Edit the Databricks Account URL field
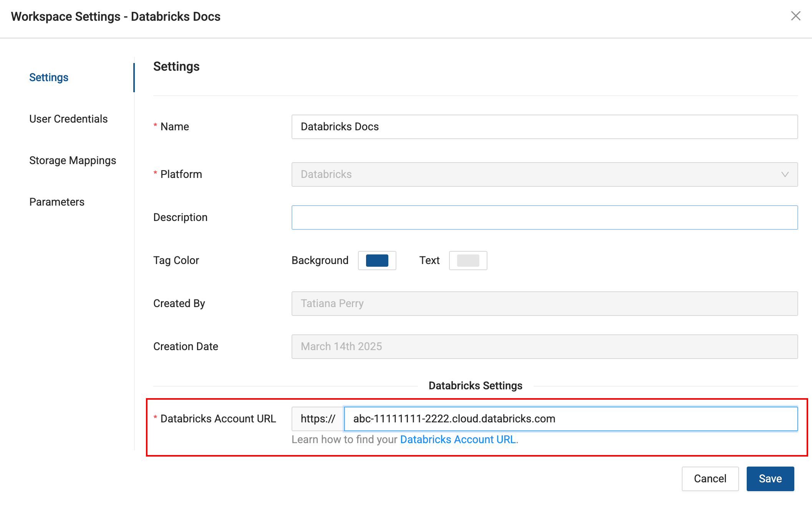812x505 pixels. point(571,419)
